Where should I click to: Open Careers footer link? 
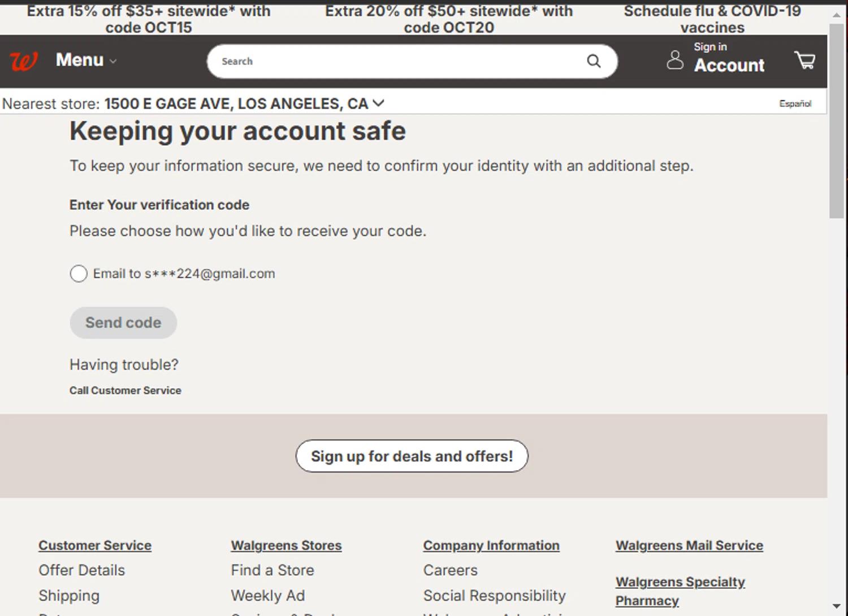pos(451,570)
